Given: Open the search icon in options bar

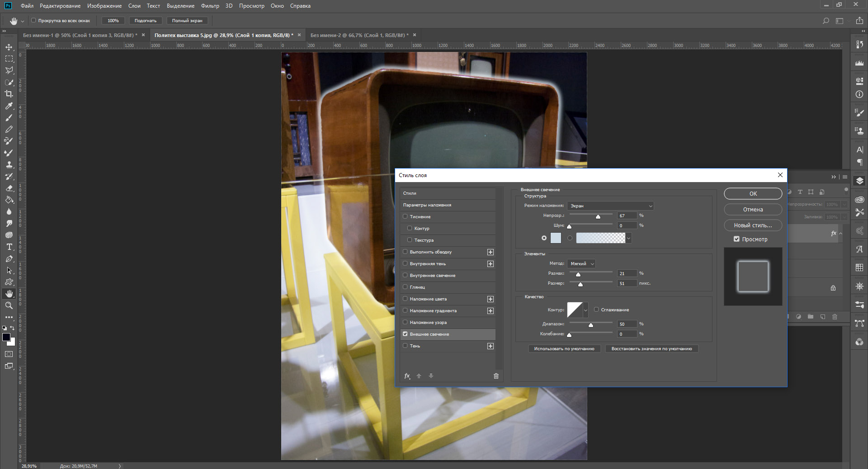Looking at the screenshot, I should (826, 21).
